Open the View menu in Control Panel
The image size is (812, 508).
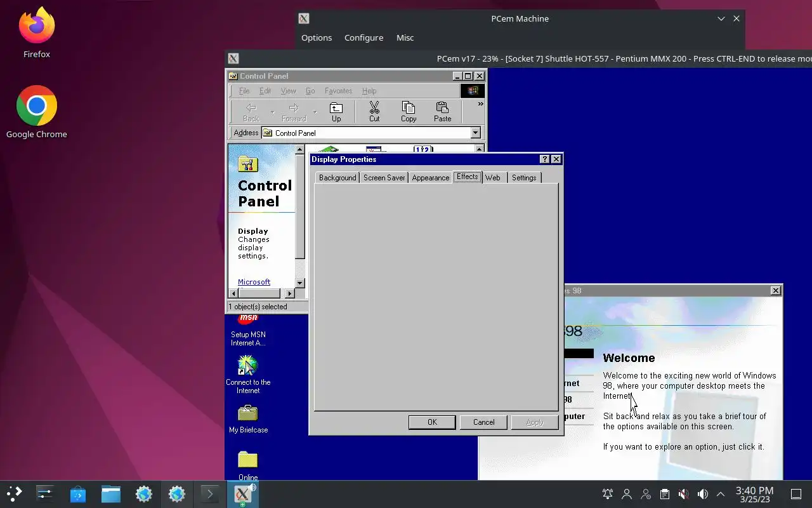288,91
